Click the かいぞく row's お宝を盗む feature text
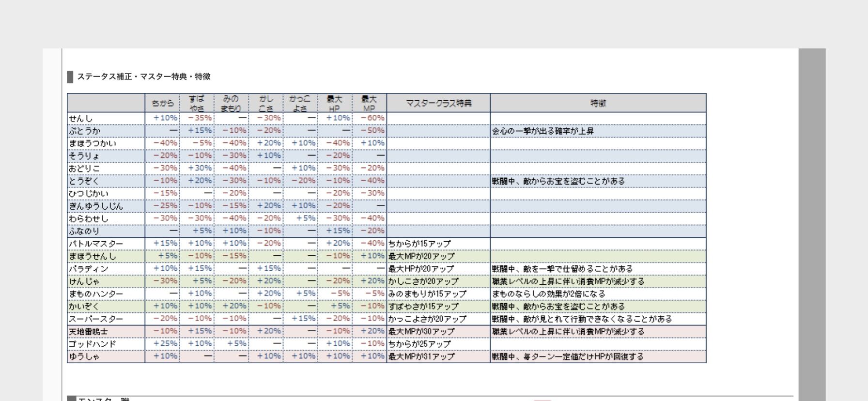This screenshot has width=868, height=401. [558, 307]
